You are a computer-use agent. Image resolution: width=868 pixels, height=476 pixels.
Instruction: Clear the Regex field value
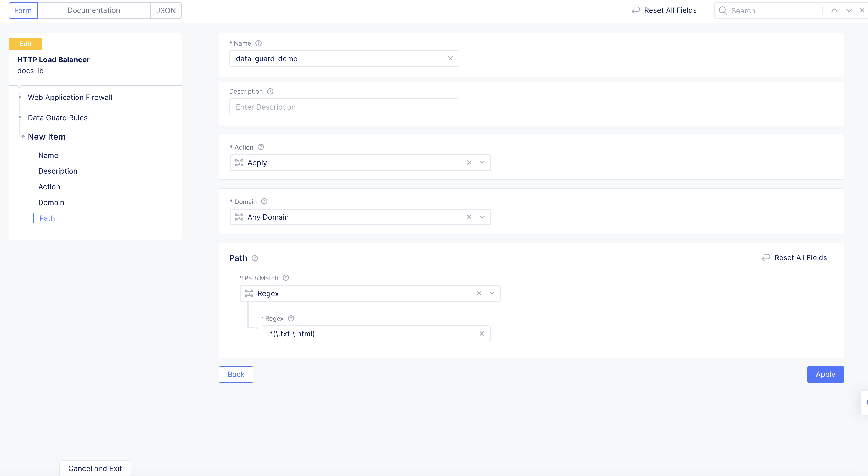[482, 333]
